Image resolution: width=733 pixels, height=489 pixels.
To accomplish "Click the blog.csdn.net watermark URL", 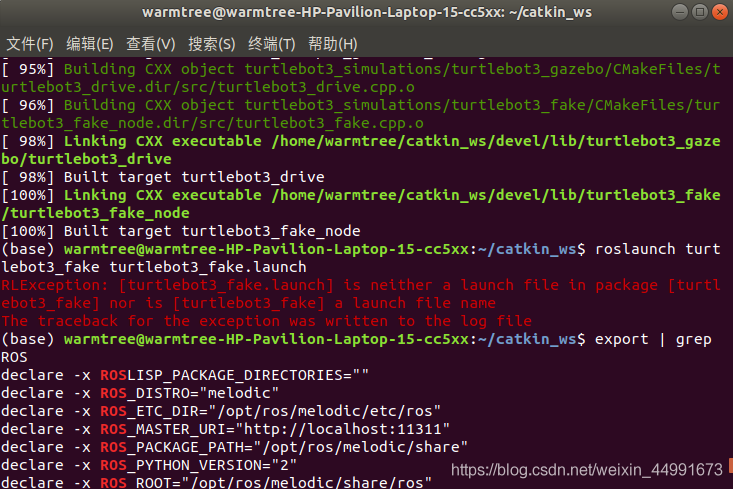I will point(586,469).
